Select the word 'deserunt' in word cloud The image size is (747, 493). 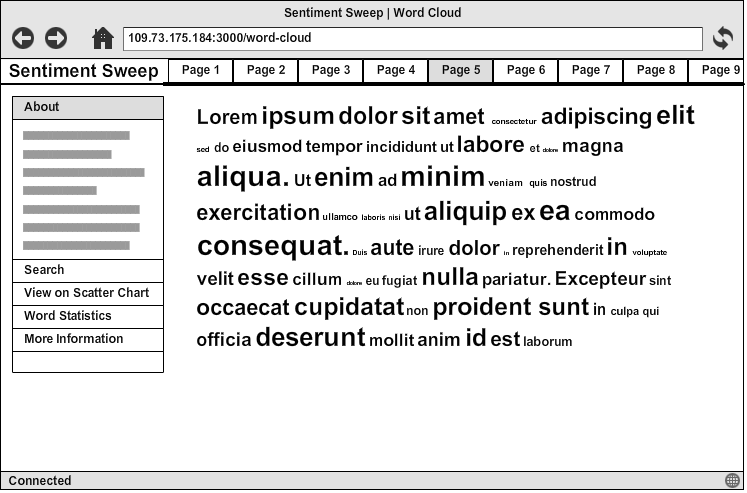click(x=310, y=338)
